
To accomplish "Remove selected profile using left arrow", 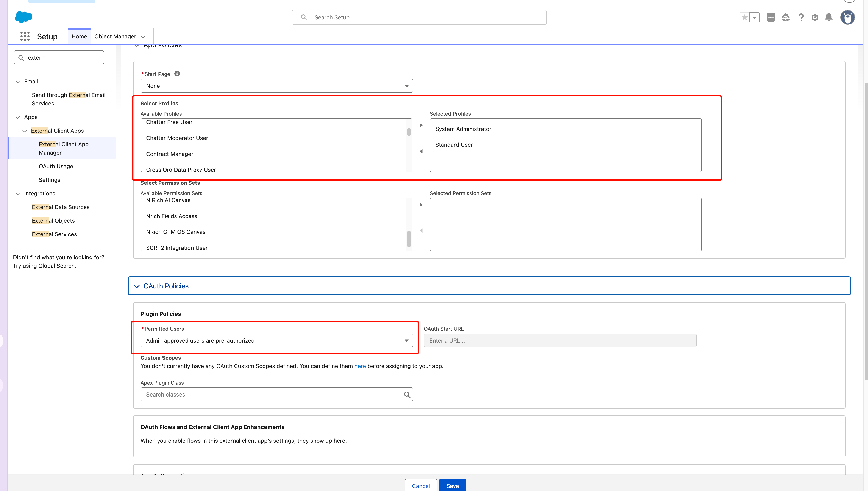I will pyautogui.click(x=421, y=151).
